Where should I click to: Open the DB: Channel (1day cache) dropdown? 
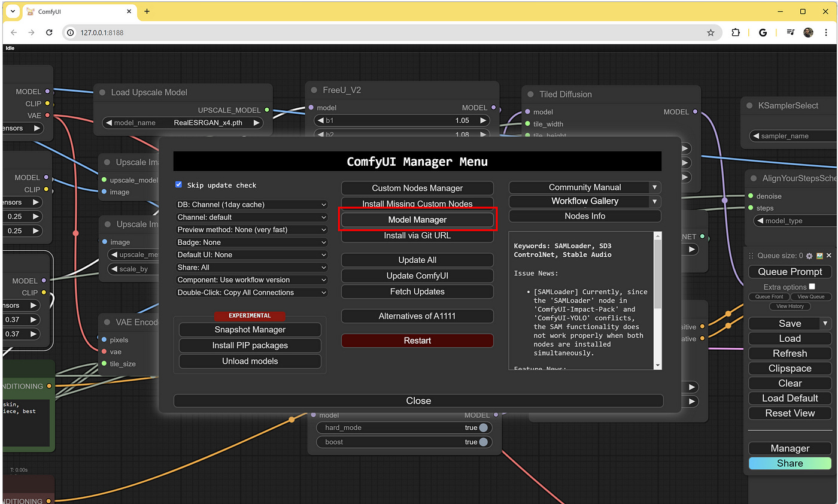click(251, 204)
